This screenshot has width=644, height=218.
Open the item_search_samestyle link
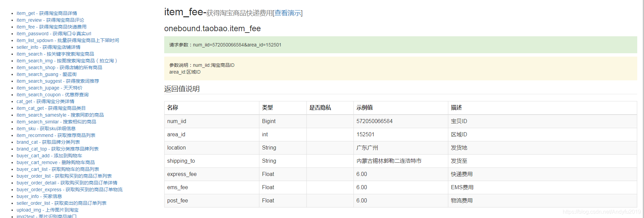60,115
